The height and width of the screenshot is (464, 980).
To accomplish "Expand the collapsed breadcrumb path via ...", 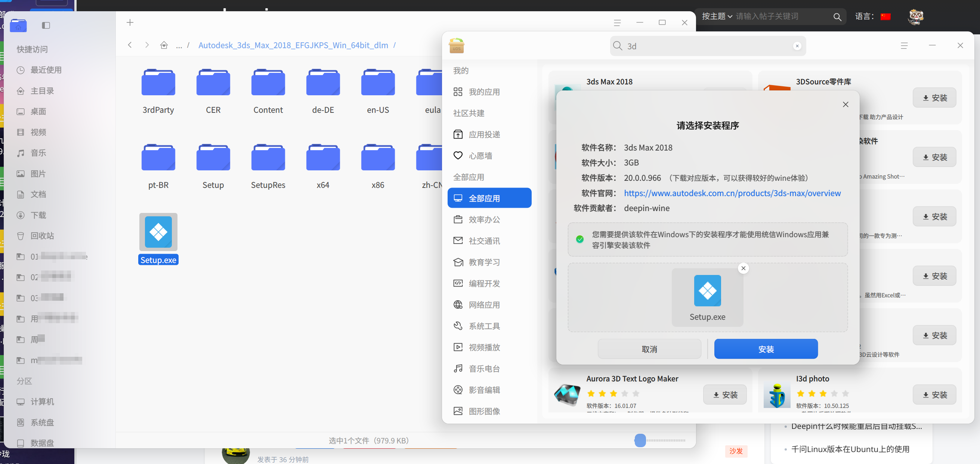I will 179,45.
